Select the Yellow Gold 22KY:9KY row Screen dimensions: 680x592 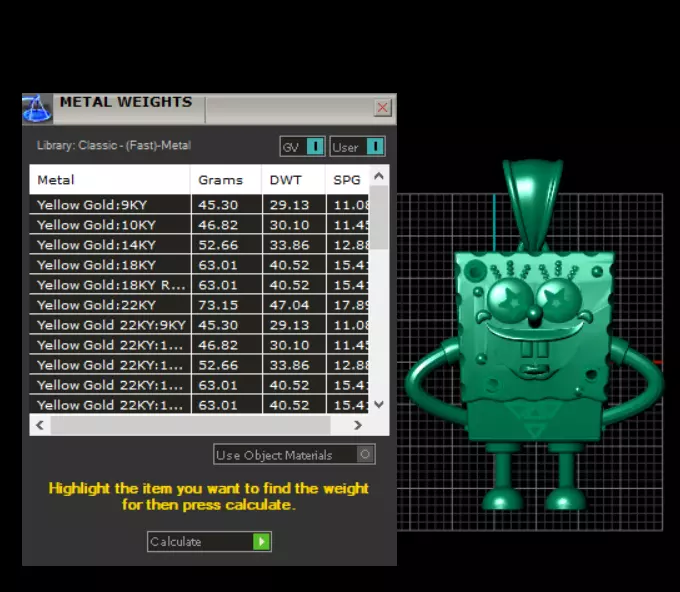click(x=199, y=325)
